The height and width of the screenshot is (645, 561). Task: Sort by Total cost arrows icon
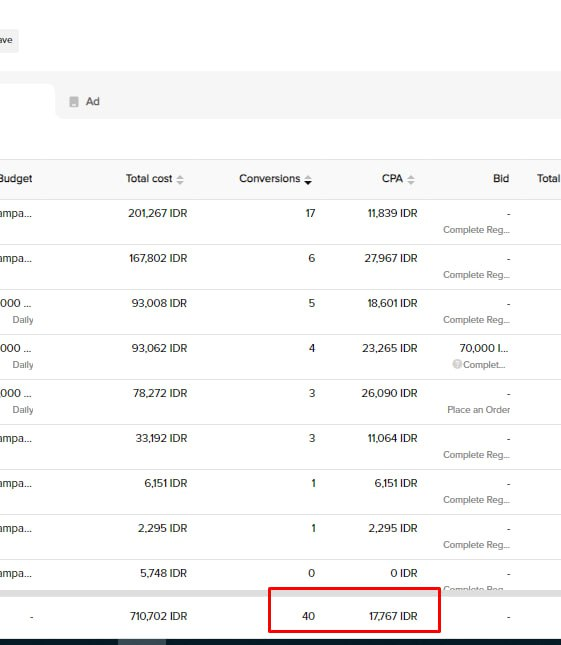pyautogui.click(x=180, y=179)
